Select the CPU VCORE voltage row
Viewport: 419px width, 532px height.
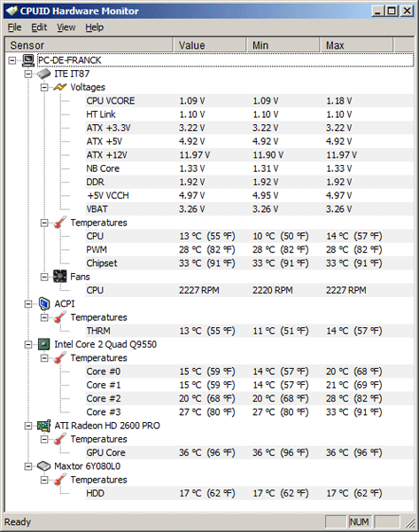(x=249, y=101)
